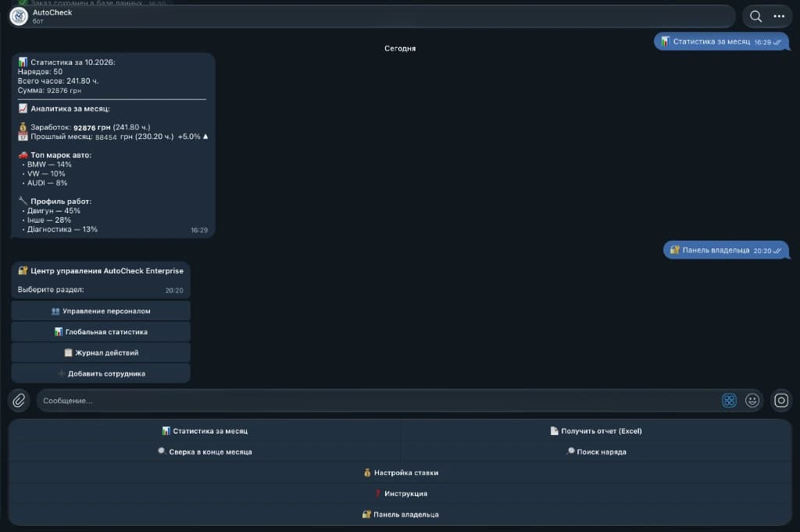
Task: Open Управление персоналом section
Action: pos(101,311)
